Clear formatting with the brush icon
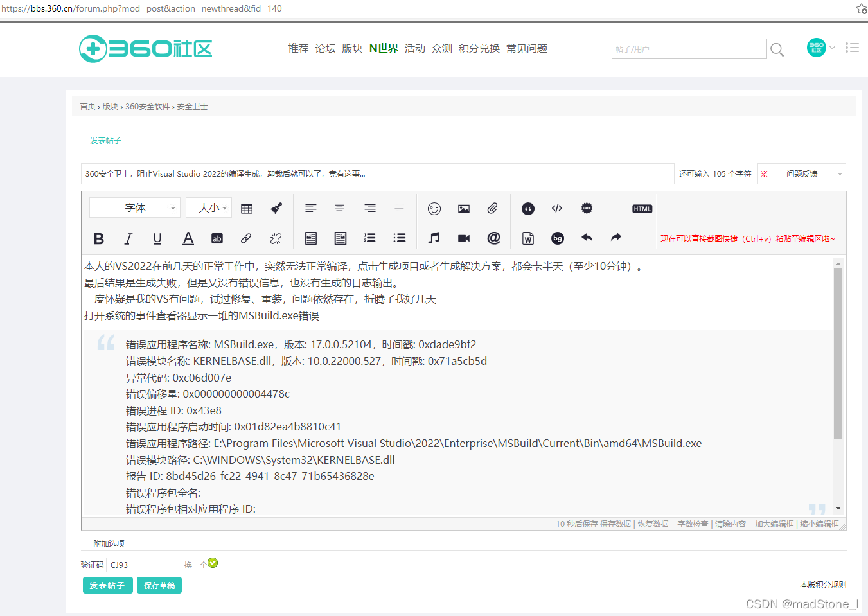The image size is (868, 616). click(276, 208)
